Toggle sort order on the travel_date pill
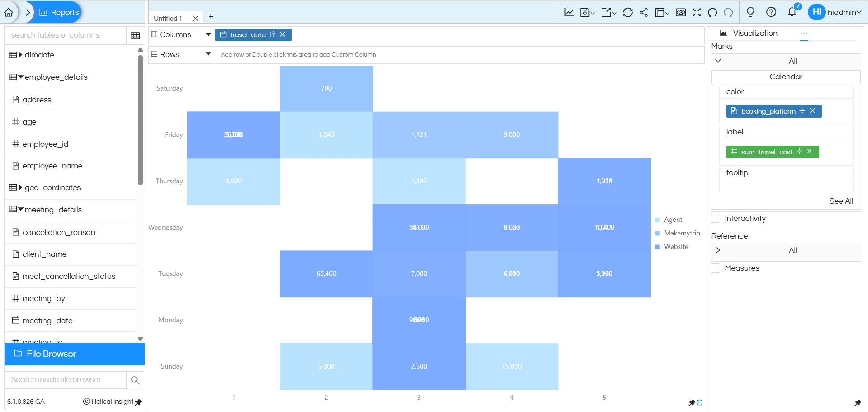 [272, 34]
